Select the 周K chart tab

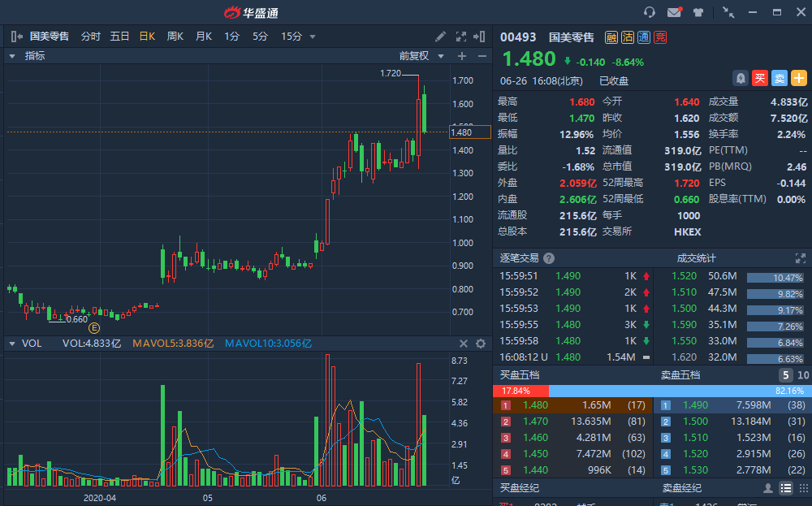pyautogui.click(x=175, y=37)
